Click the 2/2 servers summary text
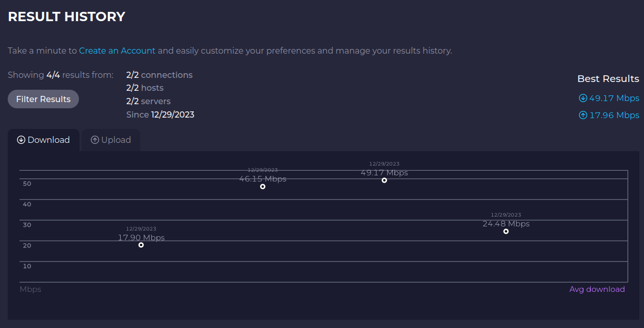644x328 pixels. pyautogui.click(x=148, y=101)
